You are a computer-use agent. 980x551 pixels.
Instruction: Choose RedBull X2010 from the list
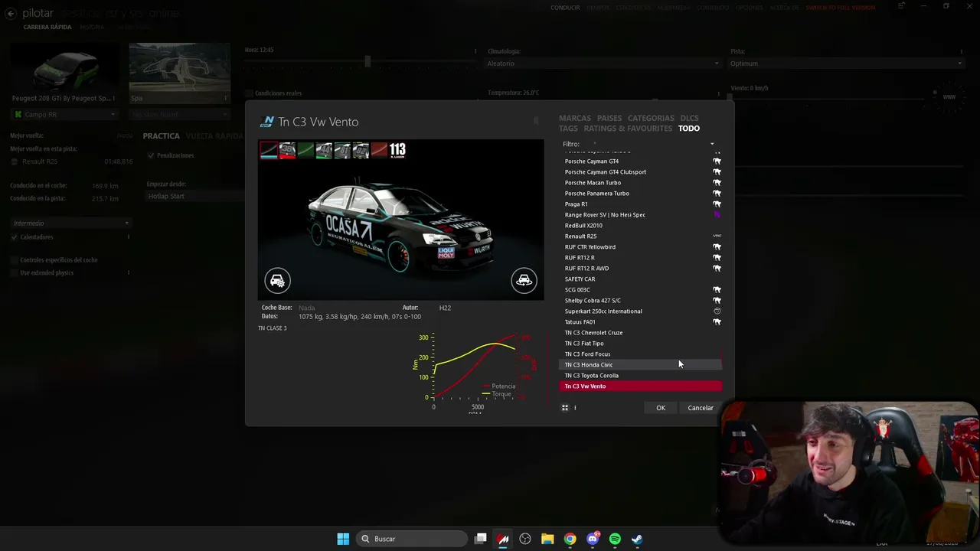(x=642, y=226)
